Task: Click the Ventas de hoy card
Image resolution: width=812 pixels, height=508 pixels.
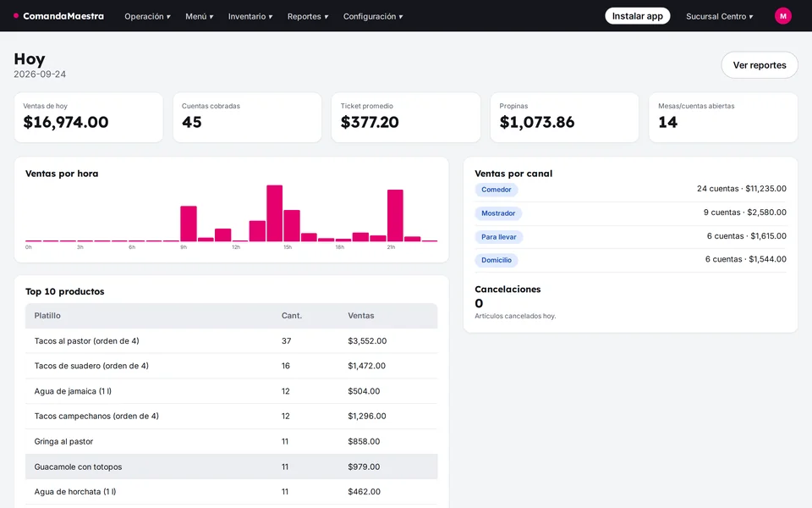Action: point(89,117)
